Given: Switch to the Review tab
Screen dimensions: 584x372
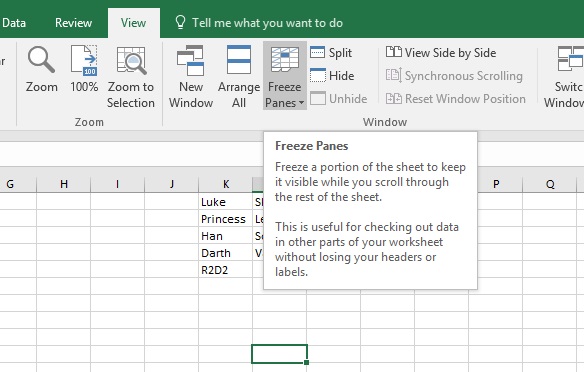Looking at the screenshot, I should click(73, 23).
